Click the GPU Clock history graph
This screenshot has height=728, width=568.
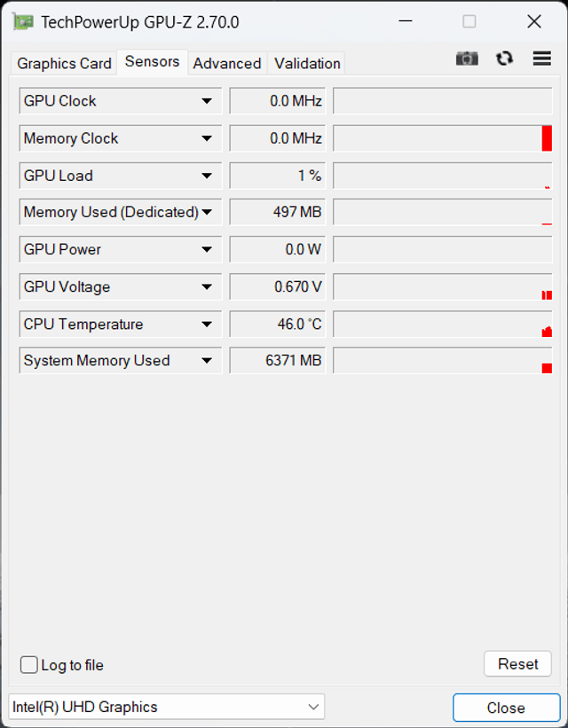(443, 101)
